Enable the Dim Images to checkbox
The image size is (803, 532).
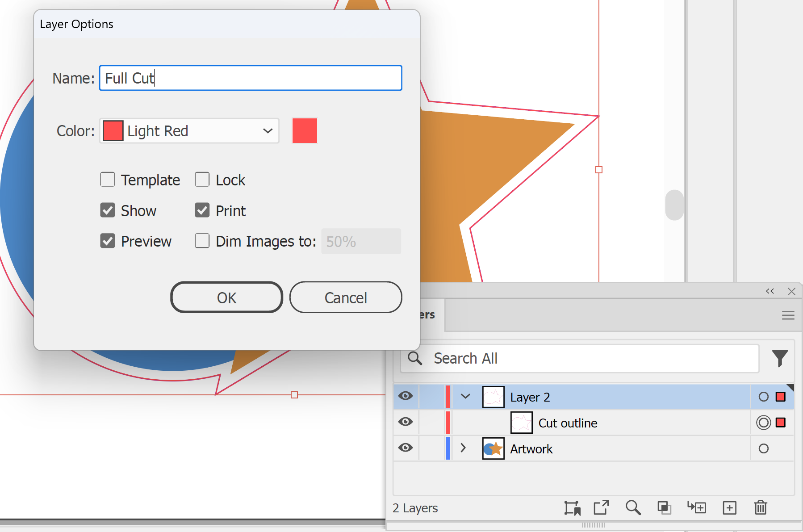202,241
